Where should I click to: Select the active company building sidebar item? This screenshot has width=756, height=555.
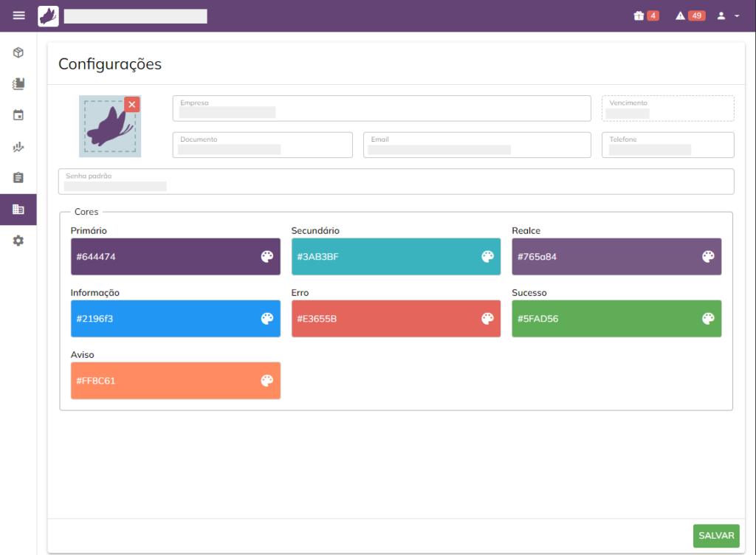pyautogui.click(x=18, y=210)
